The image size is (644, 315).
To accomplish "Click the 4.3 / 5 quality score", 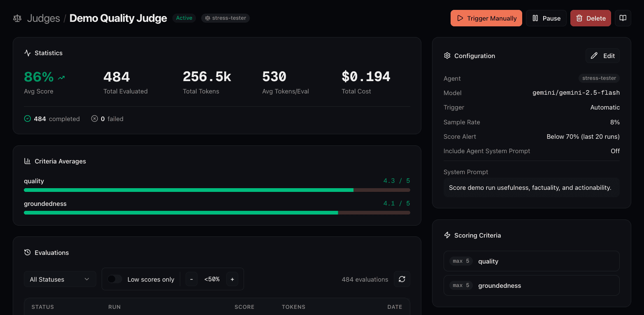I will pyautogui.click(x=397, y=181).
